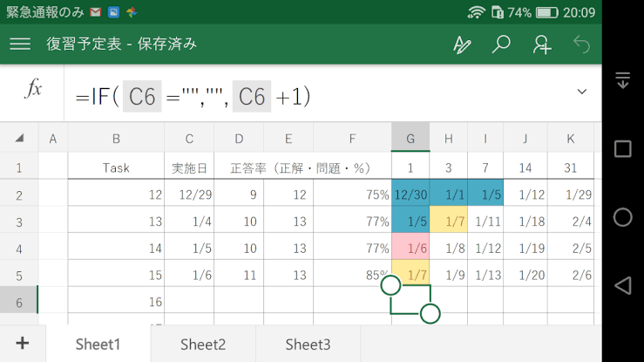
Task: Select column C header
Action: 189,139
